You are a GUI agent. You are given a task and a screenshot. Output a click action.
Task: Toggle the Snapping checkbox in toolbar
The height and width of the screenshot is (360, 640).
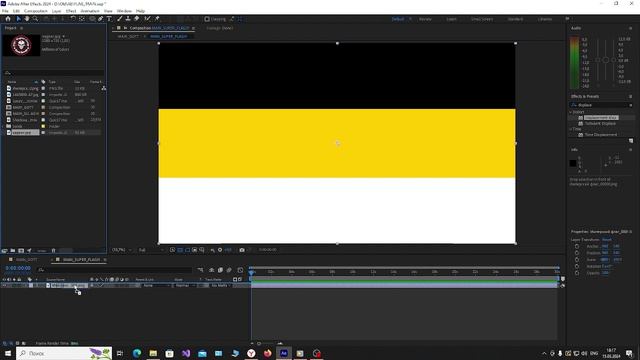207,19
